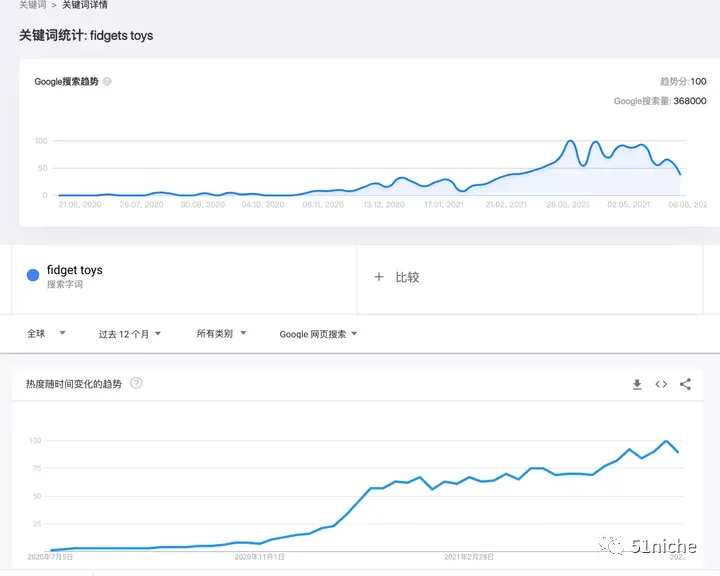This screenshot has width=720, height=576.
Task: Click the 28.03, 2021 axis label
Action: [x=568, y=204]
